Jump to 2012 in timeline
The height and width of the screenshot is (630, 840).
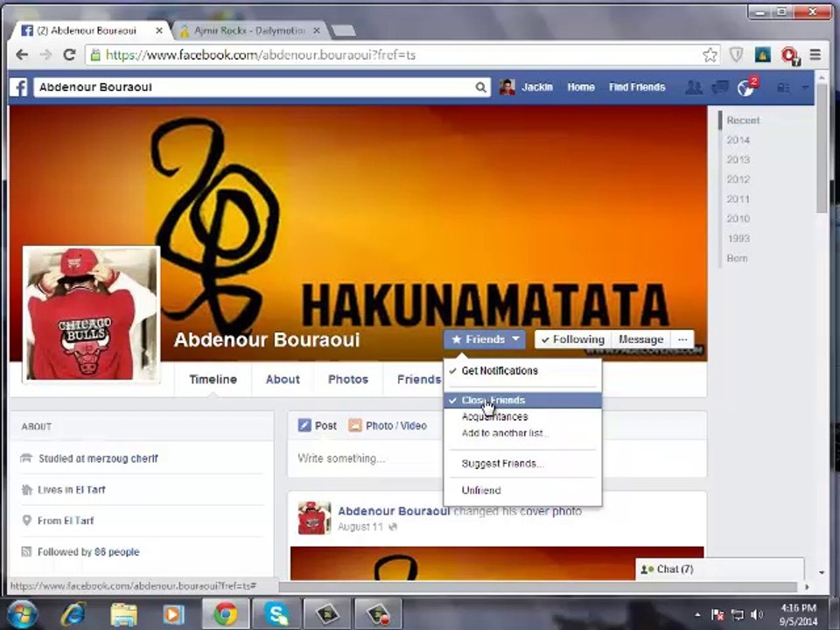(738, 179)
